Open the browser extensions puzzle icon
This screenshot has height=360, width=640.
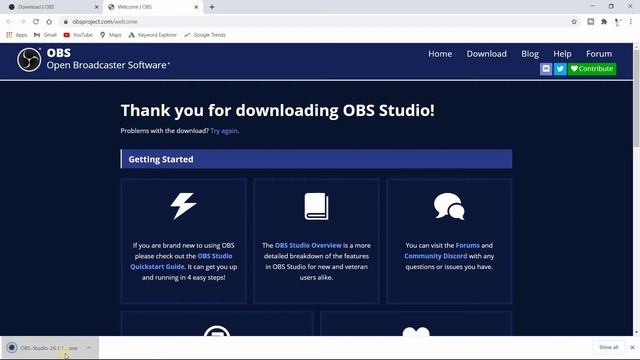click(x=604, y=22)
